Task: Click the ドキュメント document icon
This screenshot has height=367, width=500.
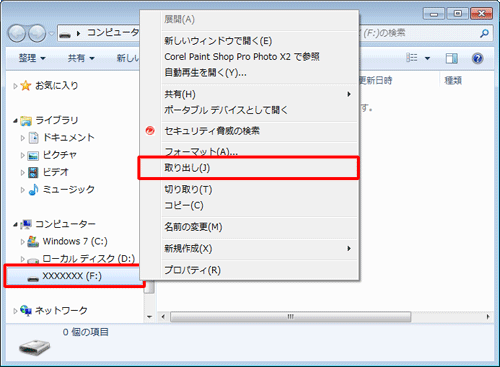Action: point(33,138)
